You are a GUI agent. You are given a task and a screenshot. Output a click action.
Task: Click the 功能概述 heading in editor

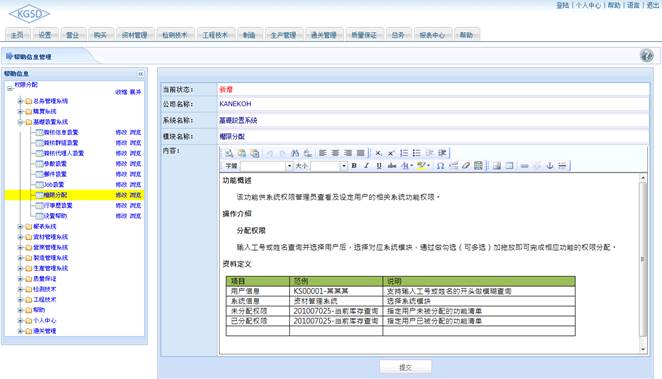coord(237,181)
